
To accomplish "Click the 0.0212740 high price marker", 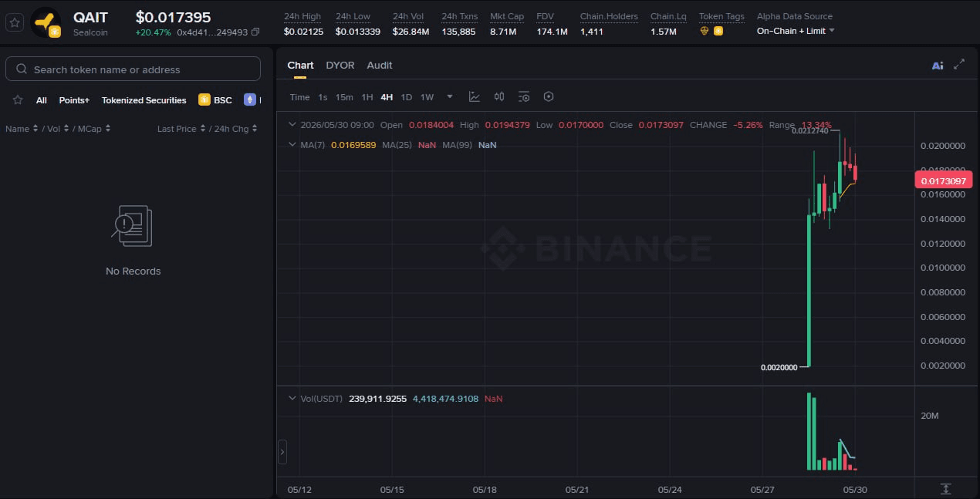I will coord(810,131).
